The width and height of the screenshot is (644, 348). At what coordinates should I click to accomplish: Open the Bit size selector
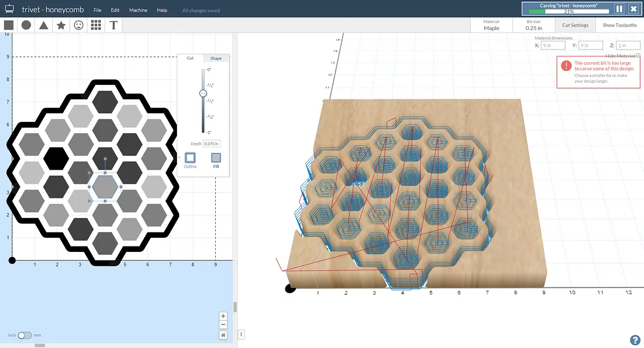pos(533,25)
